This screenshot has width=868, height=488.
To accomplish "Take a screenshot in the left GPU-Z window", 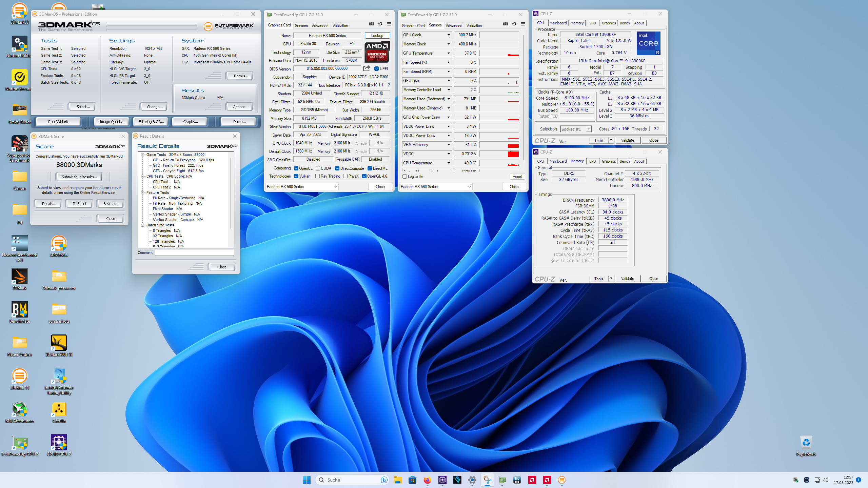I will 372,24.
